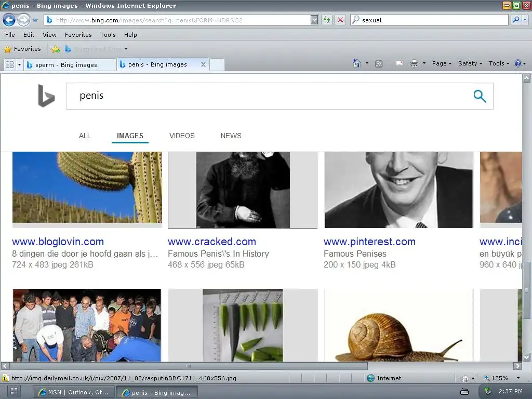
Task: Click the 2:37 PM system clock
Action: pyautogui.click(x=510, y=391)
